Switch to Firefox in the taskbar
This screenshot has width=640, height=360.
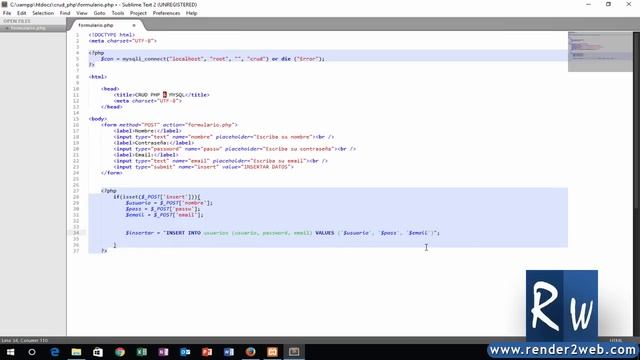251,352
